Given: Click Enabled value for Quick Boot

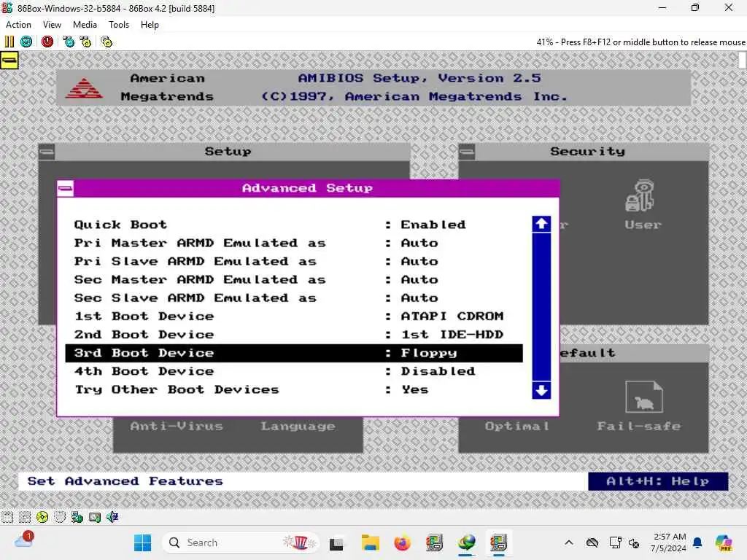Looking at the screenshot, I should [x=433, y=225].
